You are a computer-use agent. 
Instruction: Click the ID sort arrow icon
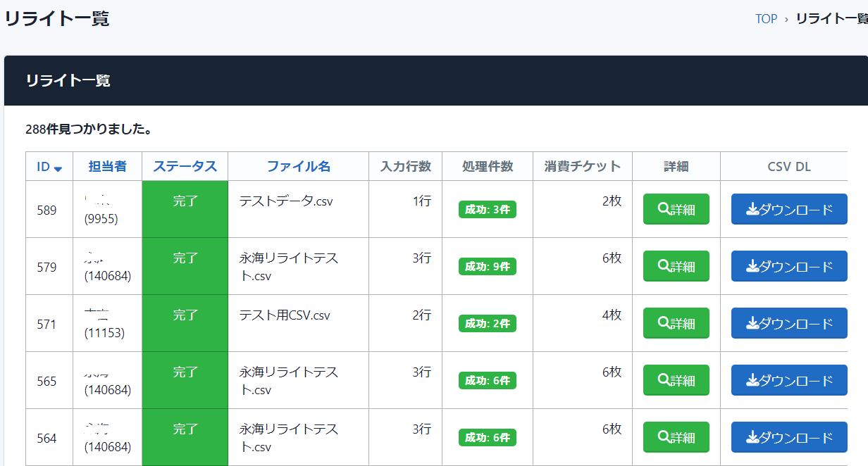pos(58,168)
